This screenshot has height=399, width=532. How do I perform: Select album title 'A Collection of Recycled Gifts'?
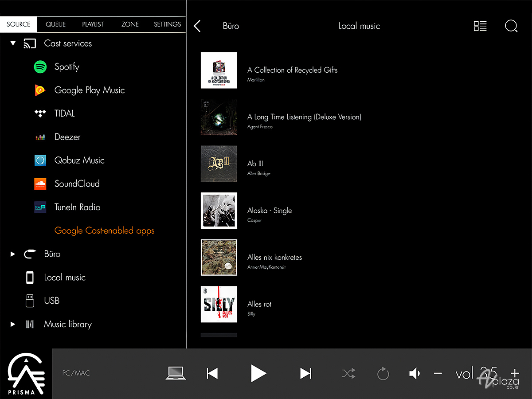[293, 70]
